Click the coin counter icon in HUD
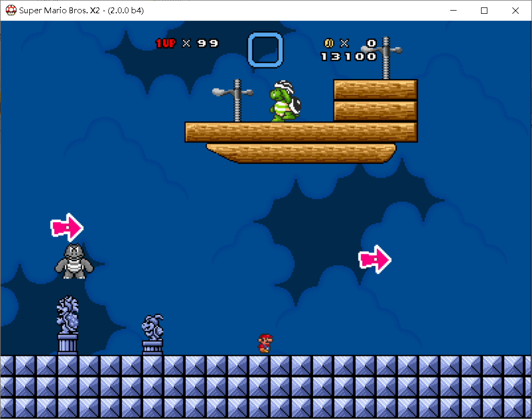This screenshot has width=532, height=419. pyautogui.click(x=329, y=43)
